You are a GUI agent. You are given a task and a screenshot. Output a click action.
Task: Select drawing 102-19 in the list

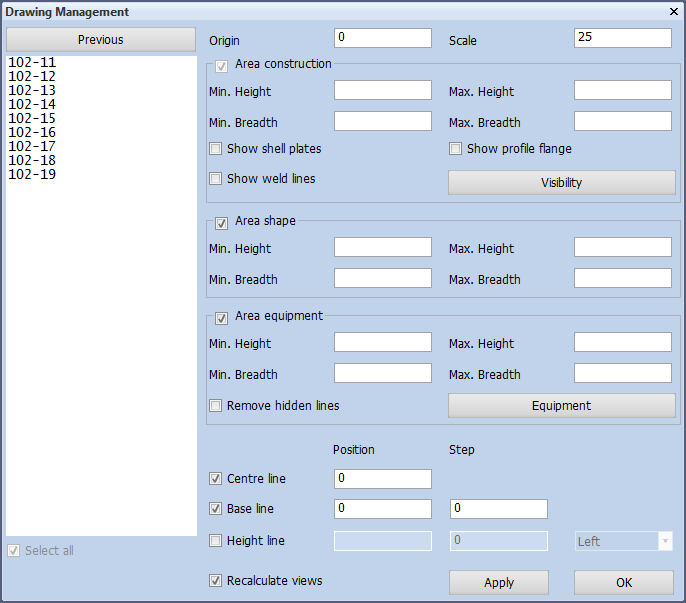tap(32, 175)
